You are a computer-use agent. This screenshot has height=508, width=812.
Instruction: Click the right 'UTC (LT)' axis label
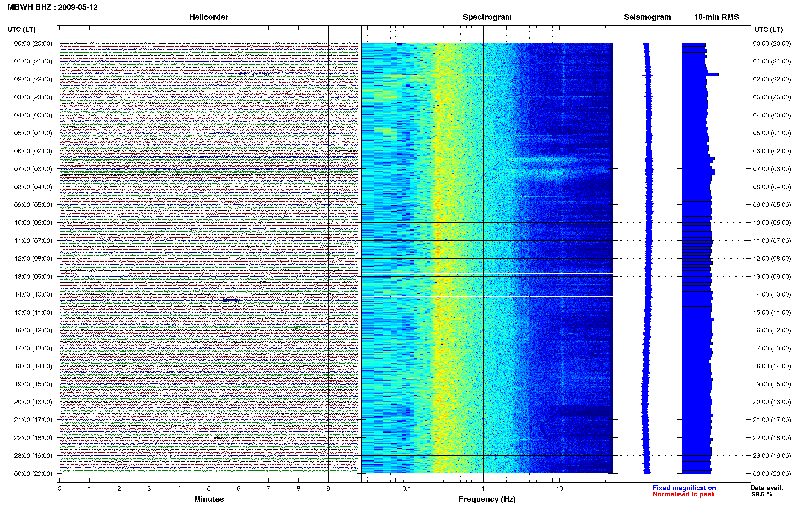(768, 29)
